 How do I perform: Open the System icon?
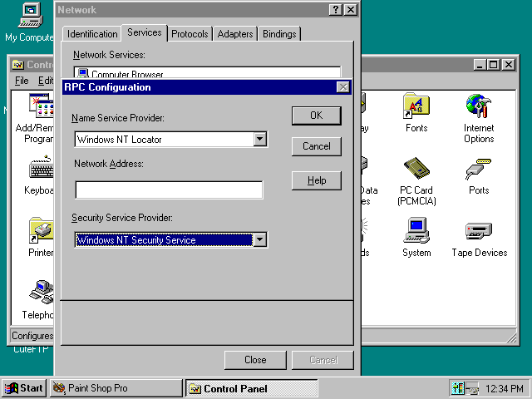(416, 232)
